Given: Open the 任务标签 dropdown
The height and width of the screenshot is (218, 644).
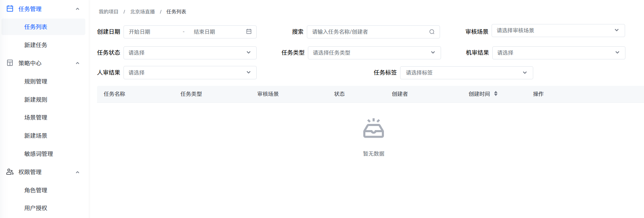Looking at the screenshot, I should 467,73.
